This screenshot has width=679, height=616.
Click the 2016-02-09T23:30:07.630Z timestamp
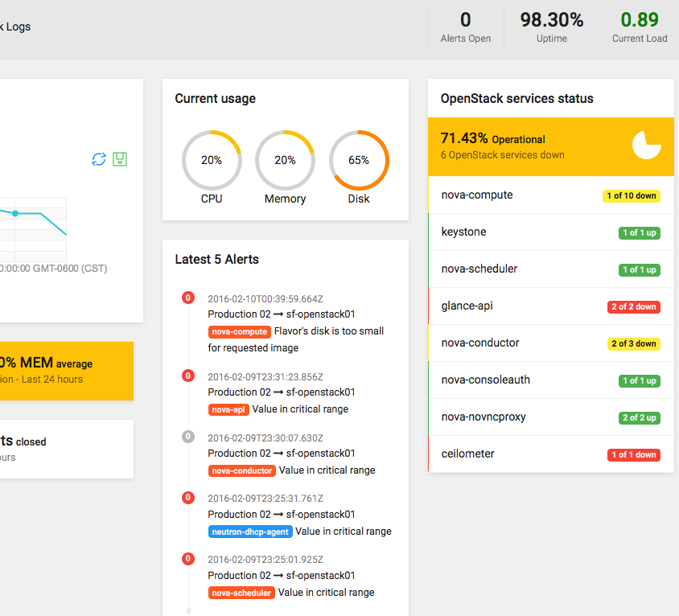click(x=265, y=438)
